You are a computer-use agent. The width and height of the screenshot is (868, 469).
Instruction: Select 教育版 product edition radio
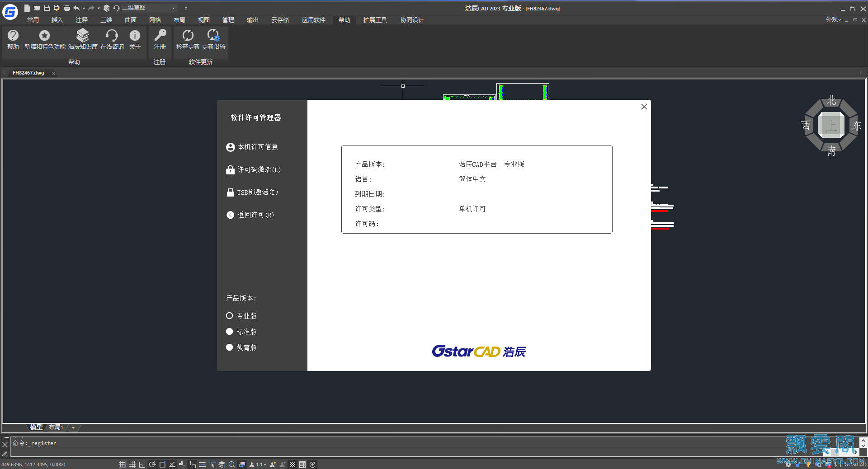pyautogui.click(x=229, y=347)
